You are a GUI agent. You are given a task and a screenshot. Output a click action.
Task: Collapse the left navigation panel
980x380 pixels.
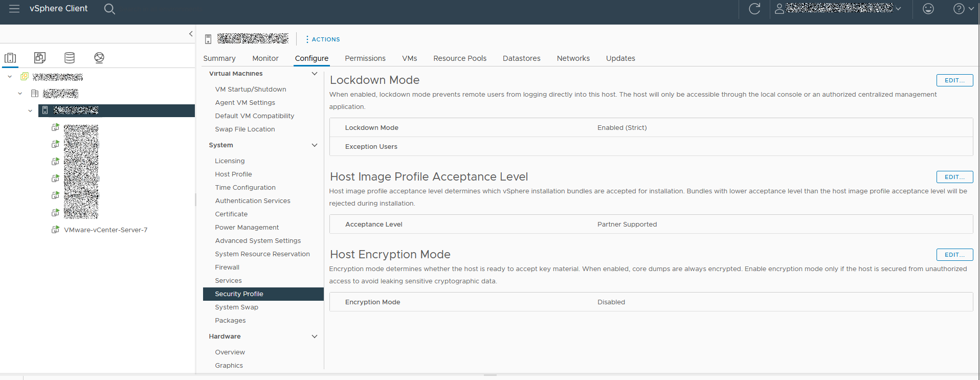tap(191, 34)
